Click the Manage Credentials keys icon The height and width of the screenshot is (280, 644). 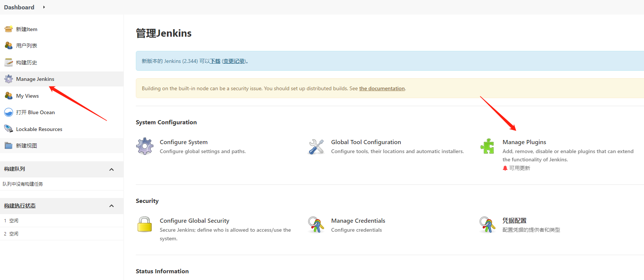(x=316, y=225)
